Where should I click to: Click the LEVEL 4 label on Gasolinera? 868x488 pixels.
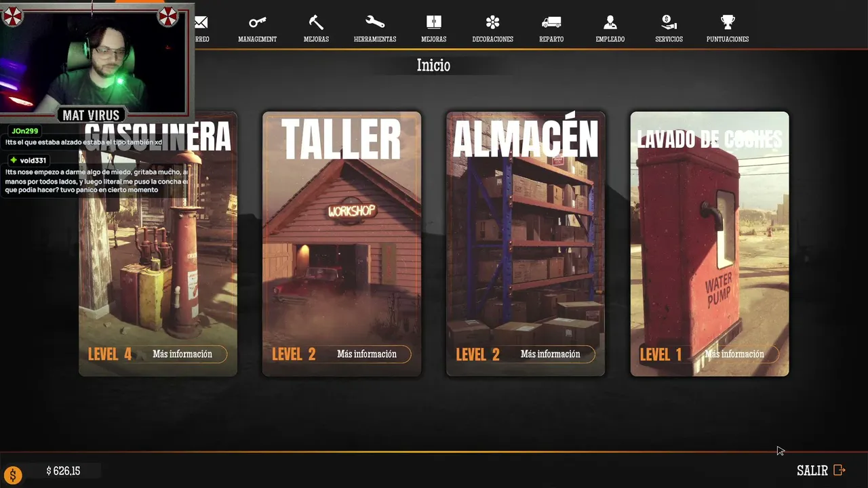(x=110, y=354)
